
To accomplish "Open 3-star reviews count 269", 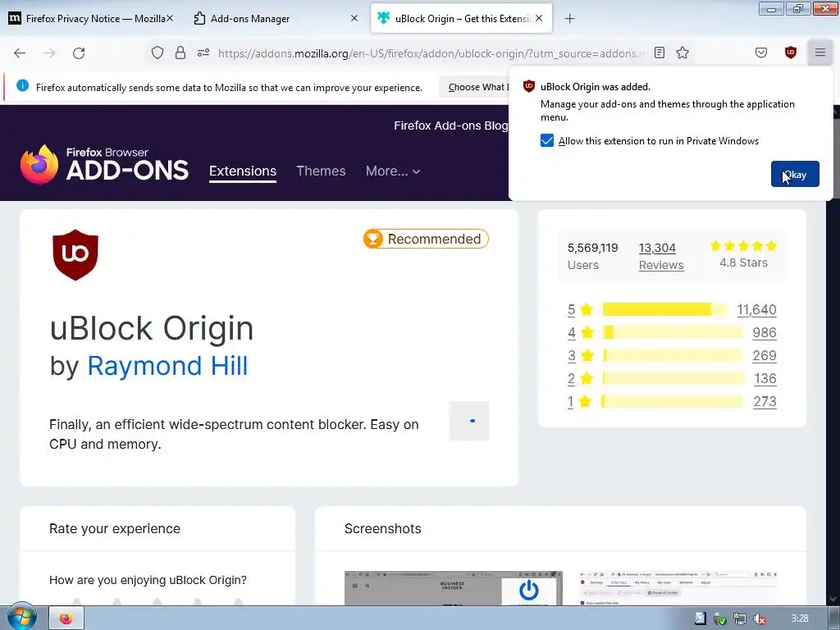I will tap(764, 356).
